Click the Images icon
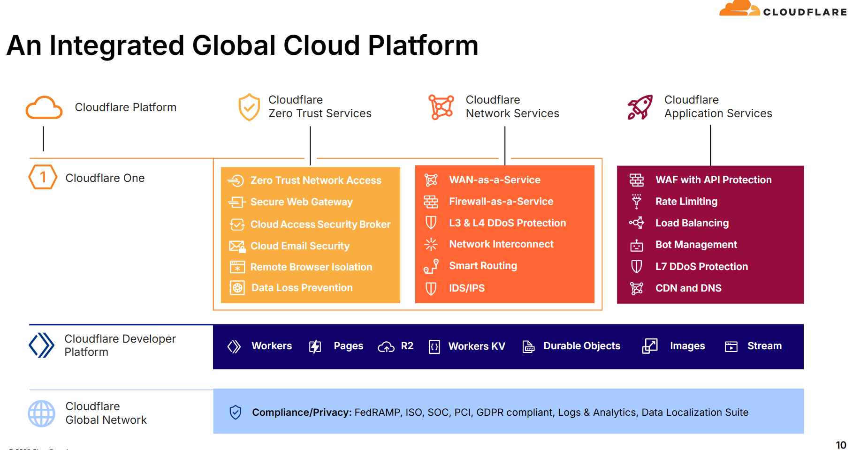Screen dimensions: 868x450 click(x=650, y=346)
